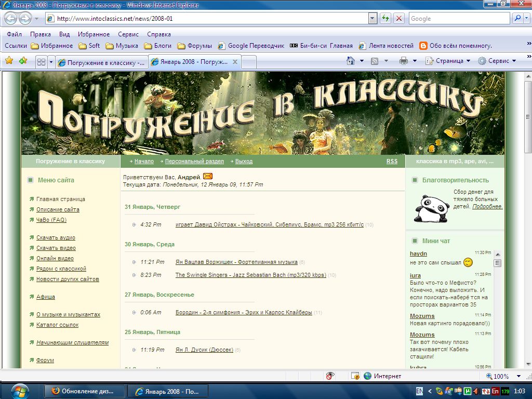Image resolution: width=532 pixels, height=399 pixels.
Task: Open search provider dropdown arrow
Action: click(x=526, y=18)
